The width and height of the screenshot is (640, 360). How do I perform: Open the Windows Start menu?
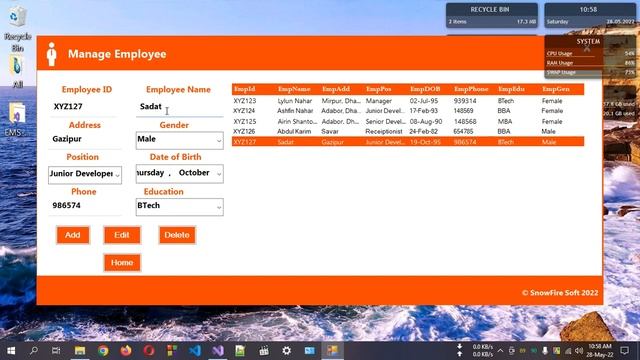[11, 351]
